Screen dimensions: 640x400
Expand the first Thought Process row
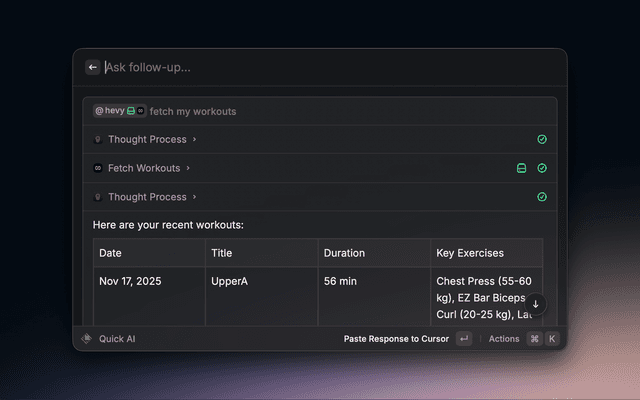pos(152,139)
